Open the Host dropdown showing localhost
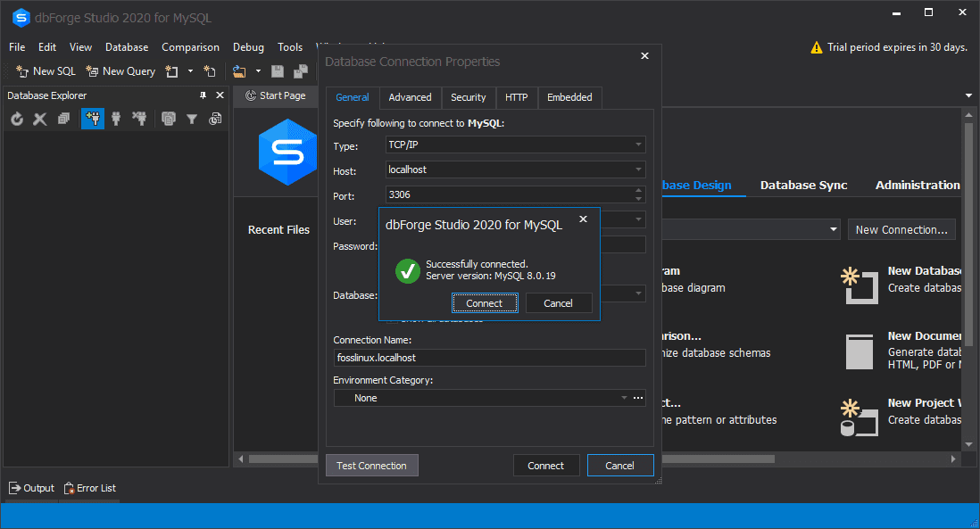Screen dimensions: 980x529 coord(639,169)
